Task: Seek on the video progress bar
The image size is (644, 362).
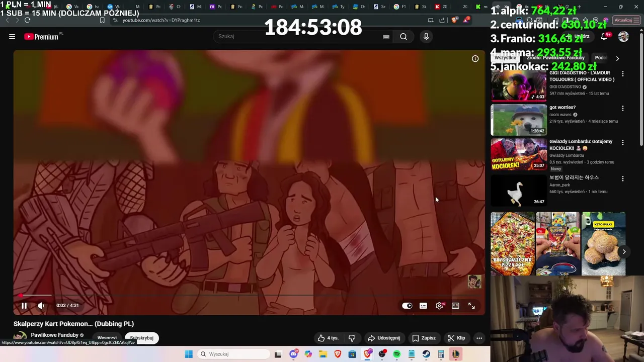Action: [249, 295]
